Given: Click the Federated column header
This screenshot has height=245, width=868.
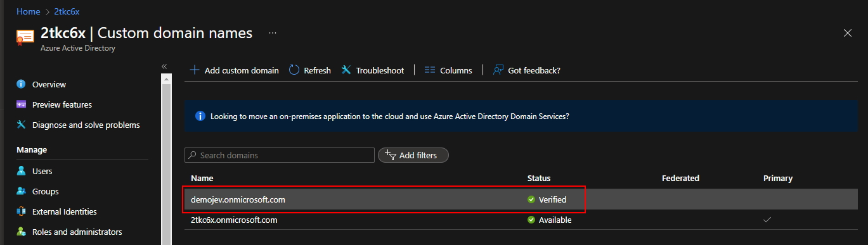Looking at the screenshot, I should 680,179.
